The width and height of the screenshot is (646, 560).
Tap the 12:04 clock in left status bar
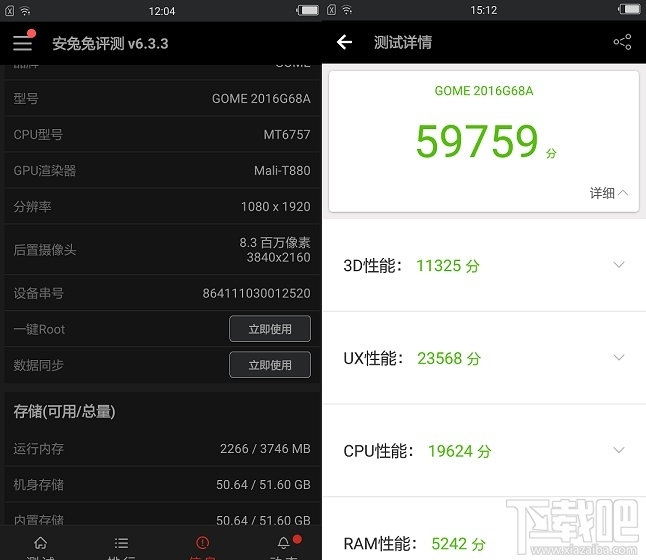coord(162,11)
